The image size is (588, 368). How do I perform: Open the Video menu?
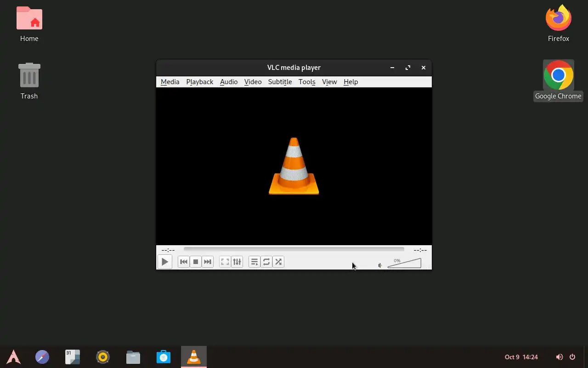click(253, 82)
